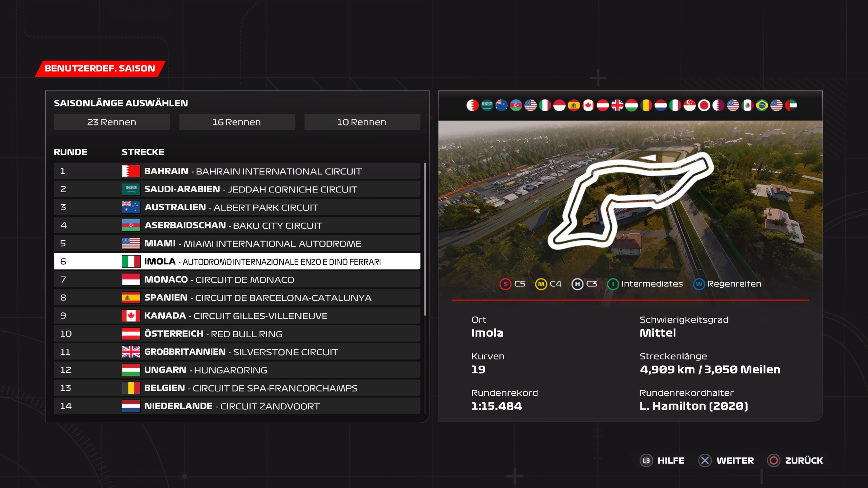Click the Strecke column header
Viewport: 868px width, 488px height.
tap(143, 152)
